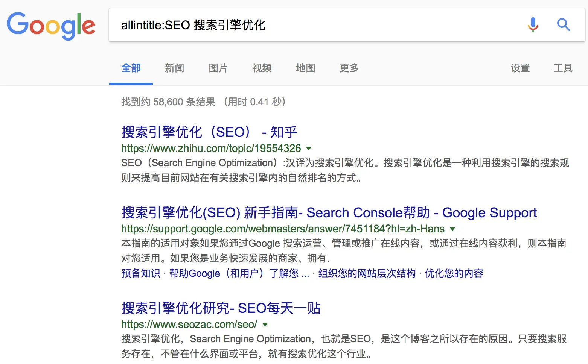
Task: Open the Google Support SEO 新手指南 result
Action: pos(329,212)
